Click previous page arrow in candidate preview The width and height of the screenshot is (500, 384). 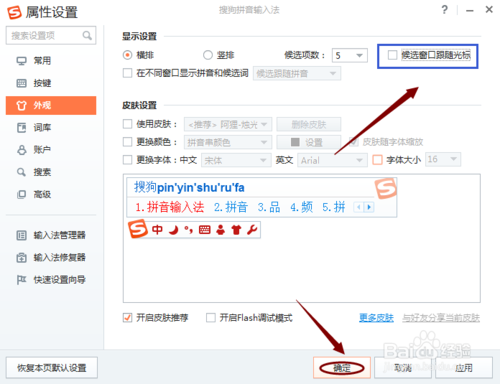(x=359, y=207)
